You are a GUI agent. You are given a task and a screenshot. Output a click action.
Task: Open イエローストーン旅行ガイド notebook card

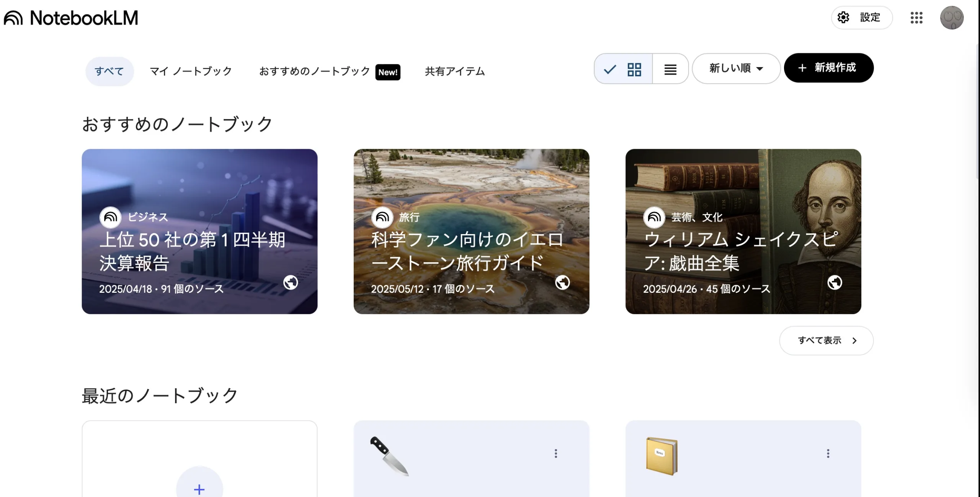click(x=471, y=231)
